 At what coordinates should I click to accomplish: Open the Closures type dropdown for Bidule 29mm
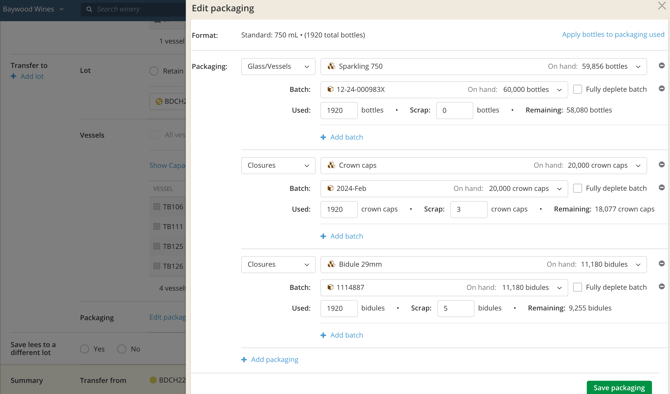[278, 265]
